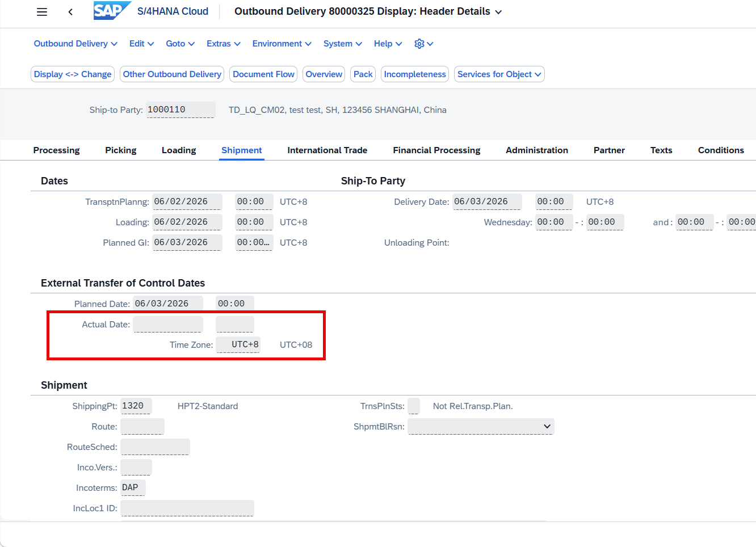Click the Planned Date time field
This screenshot has height=547, width=756.
[x=235, y=304]
